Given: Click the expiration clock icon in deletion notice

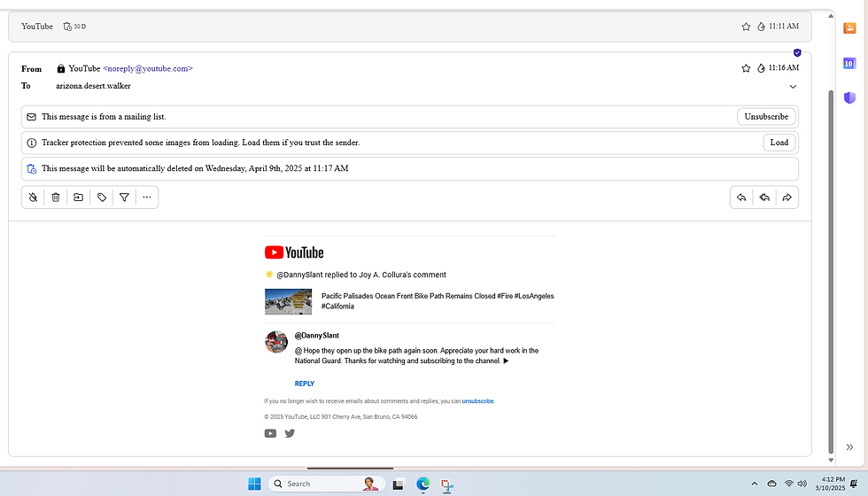Looking at the screenshot, I should point(32,169).
